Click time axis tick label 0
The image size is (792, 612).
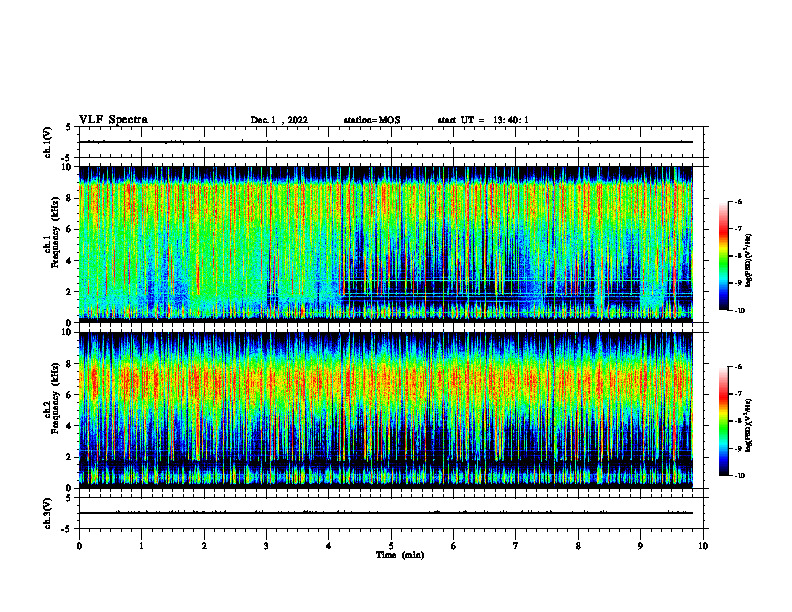pos(79,546)
